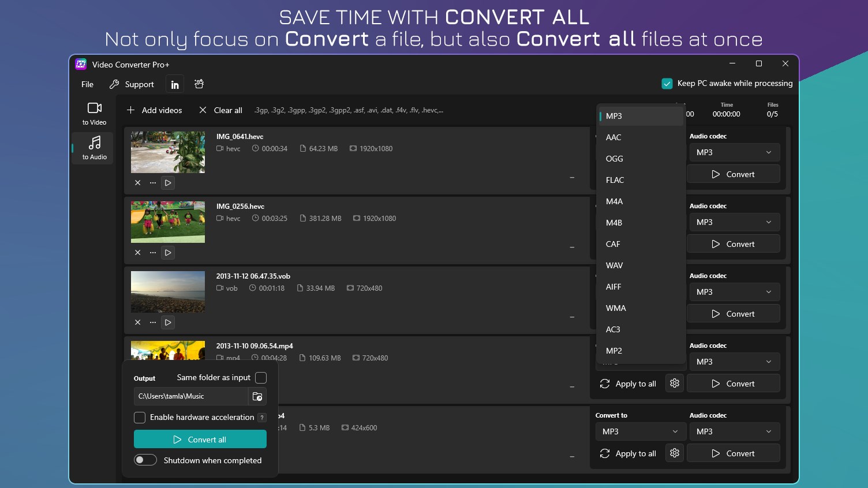Expand Audio codec dropdown for the .vob file
Image resolution: width=868 pixels, height=488 pixels.
(x=734, y=292)
